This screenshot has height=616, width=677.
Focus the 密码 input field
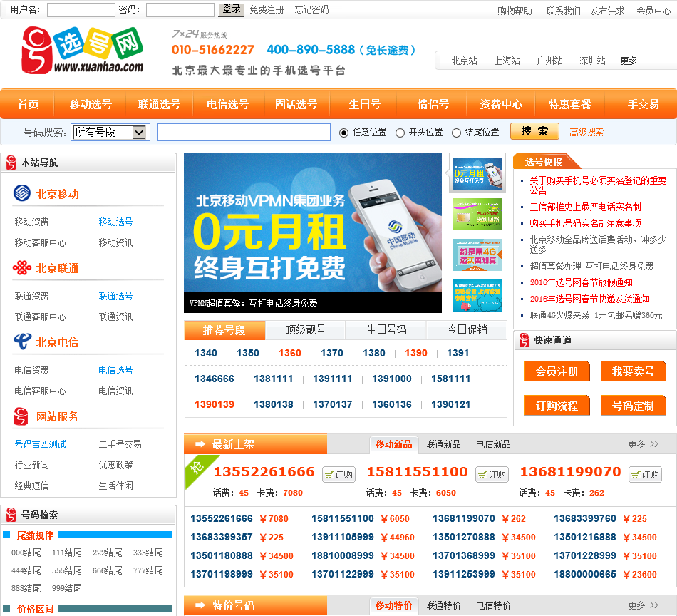tap(180, 10)
